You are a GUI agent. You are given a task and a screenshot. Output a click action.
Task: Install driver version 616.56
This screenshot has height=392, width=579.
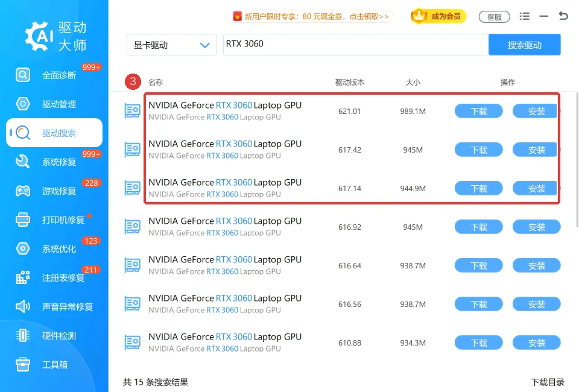tap(537, 304)
